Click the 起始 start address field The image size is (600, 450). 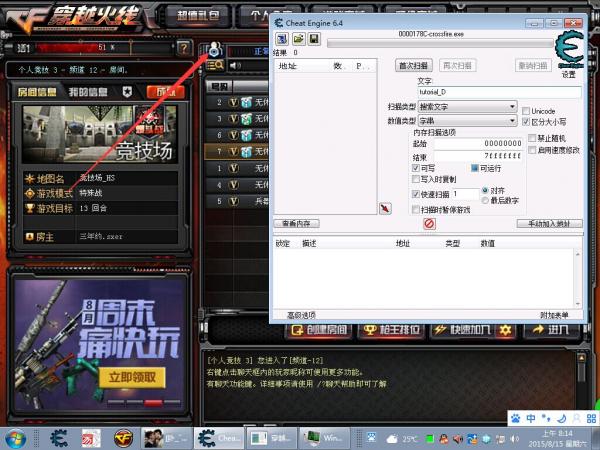(478, 143)
